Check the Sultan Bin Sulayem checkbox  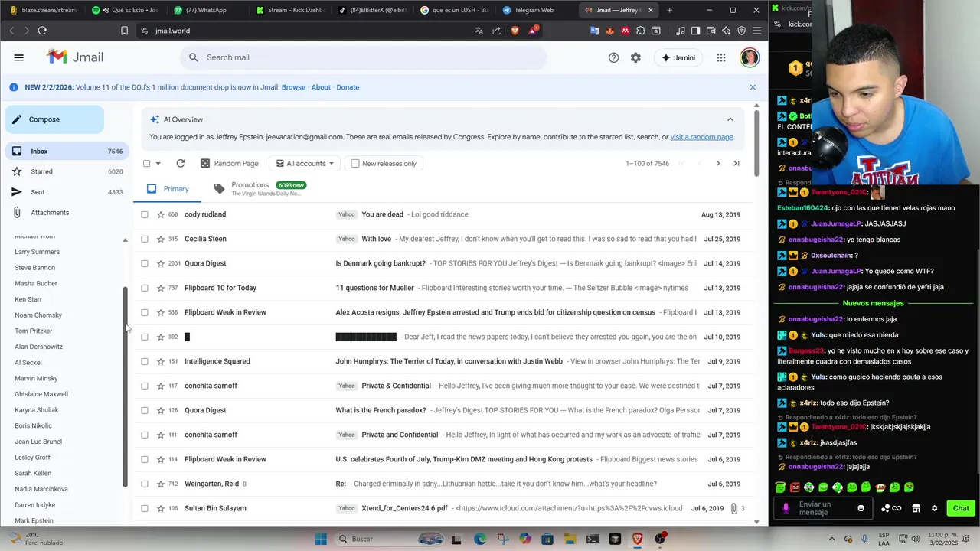(145, 508)
